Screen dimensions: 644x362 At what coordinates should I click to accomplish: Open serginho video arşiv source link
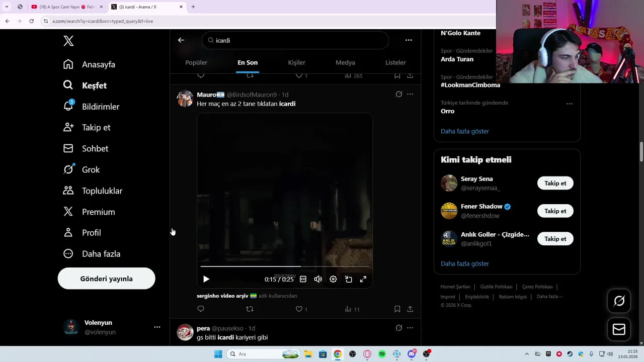click(227, 296)
